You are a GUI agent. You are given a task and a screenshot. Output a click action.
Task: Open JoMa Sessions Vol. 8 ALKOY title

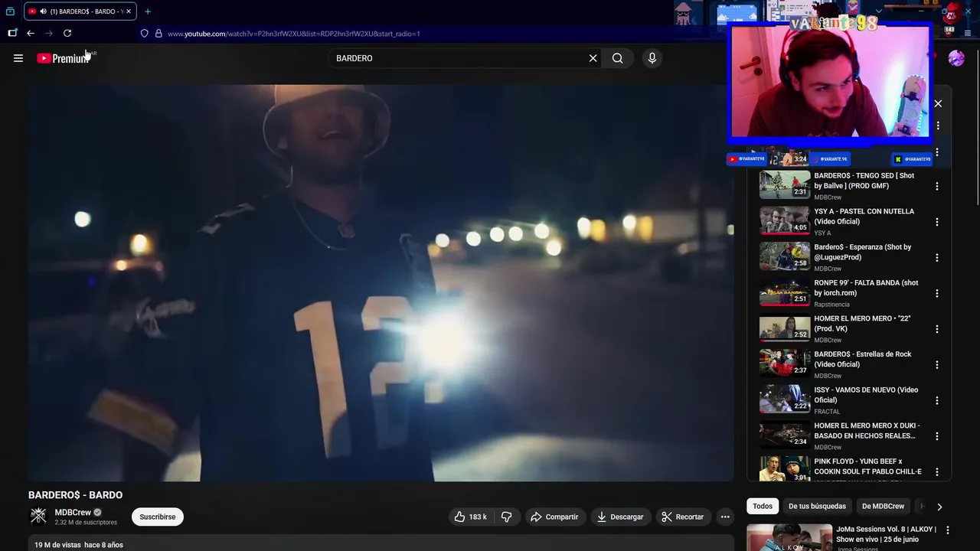tap(886, 534)
